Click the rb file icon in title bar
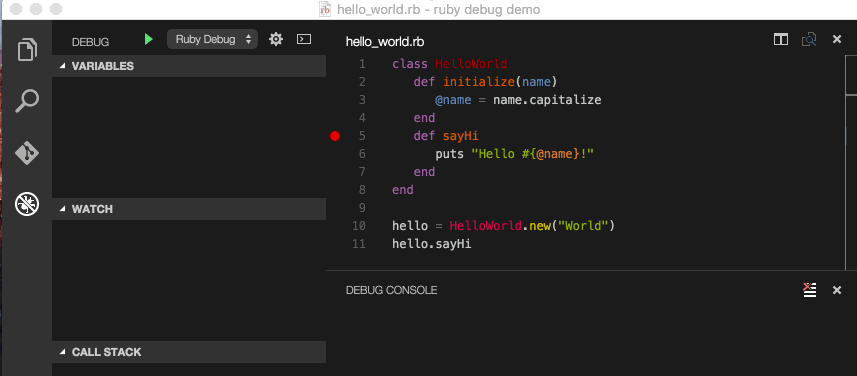 point(325,9)
